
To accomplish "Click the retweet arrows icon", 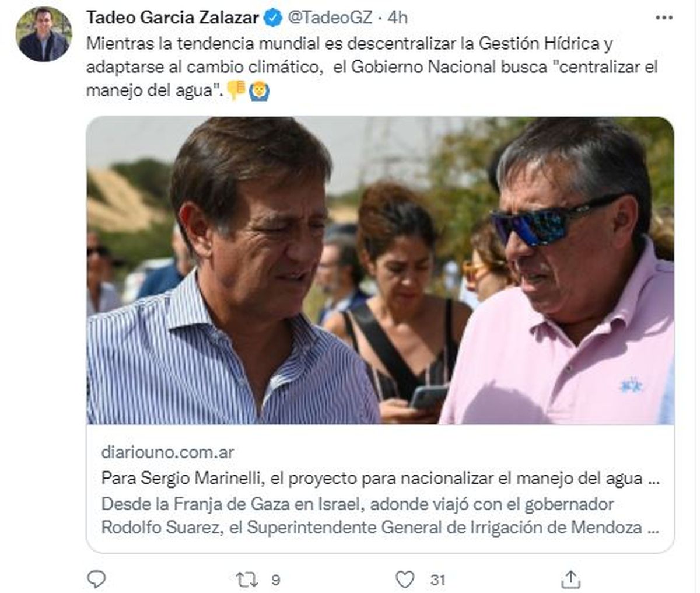I will coord(247,580).
